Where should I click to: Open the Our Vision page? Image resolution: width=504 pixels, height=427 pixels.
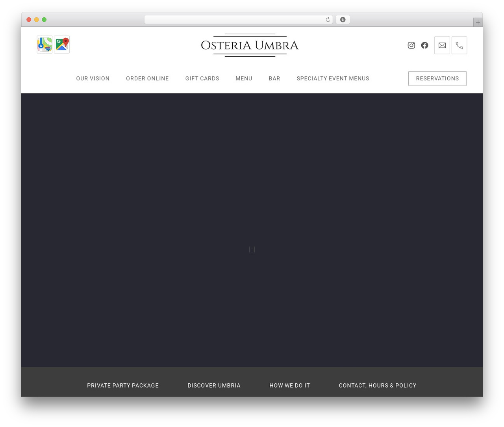click(x=93, y=78)
